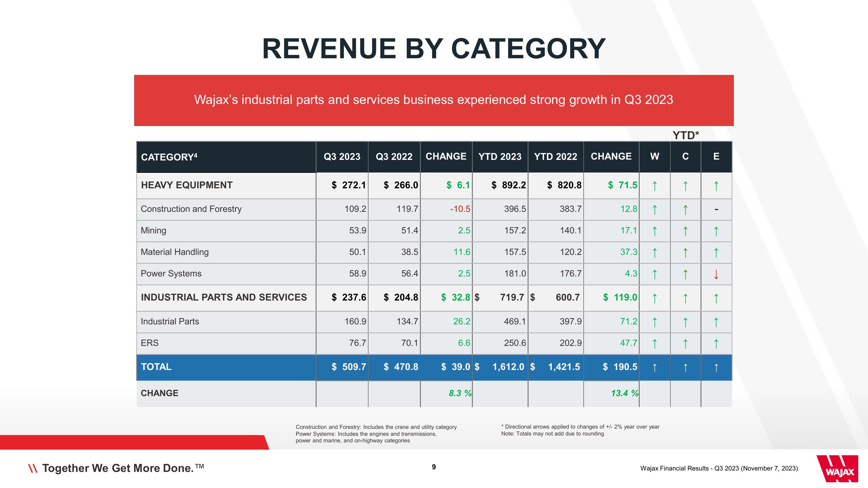Click the Mining row C column up arrow
The image size is (868, 488).
tap(685, 231)
